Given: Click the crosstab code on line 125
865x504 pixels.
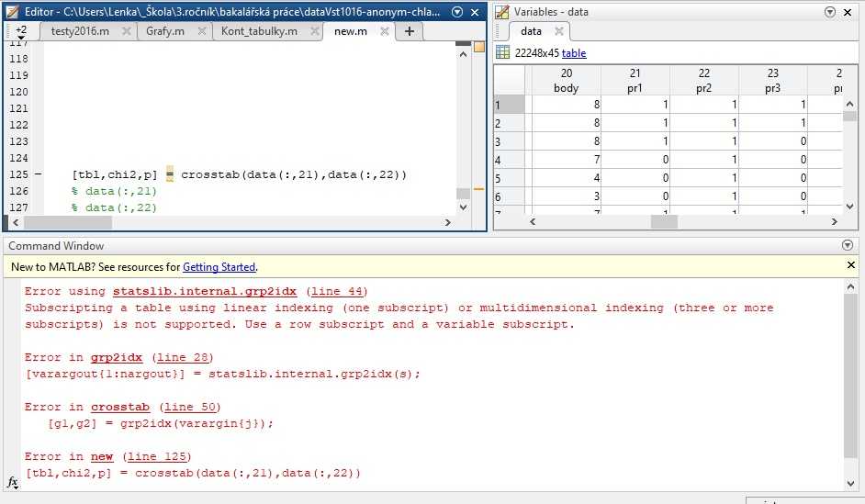Looking at the screenshot, I should click(294, 174).
